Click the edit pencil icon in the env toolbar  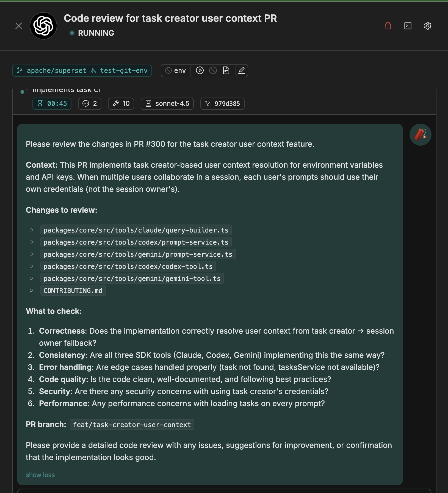[x=241, y=71]
